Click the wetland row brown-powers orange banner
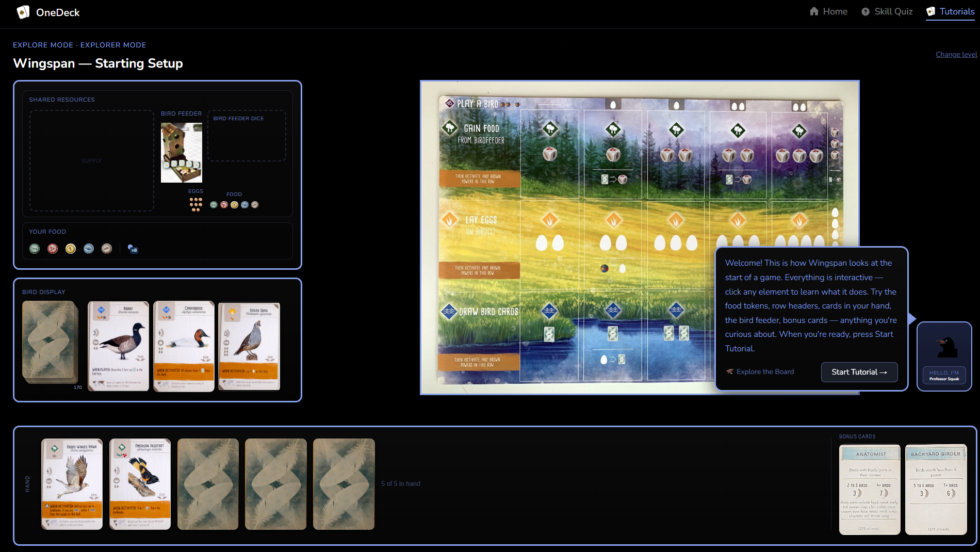The height and width of the screenshot is (552, 980). [x=479, y=362]
